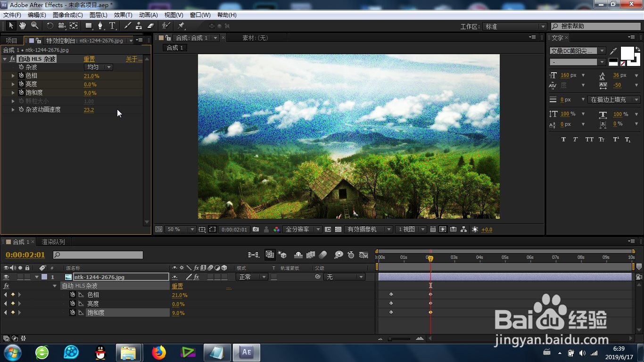Open the parent 无 dropdown

point(344,277)
